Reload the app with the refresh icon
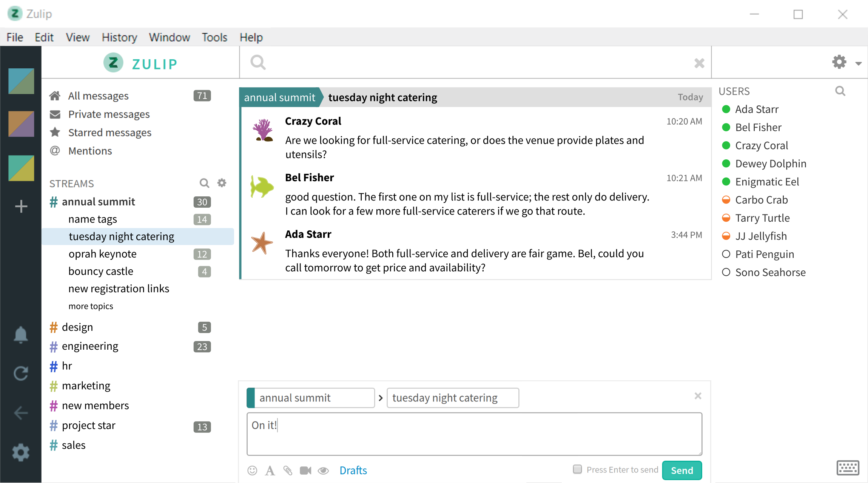 point(21,373)
